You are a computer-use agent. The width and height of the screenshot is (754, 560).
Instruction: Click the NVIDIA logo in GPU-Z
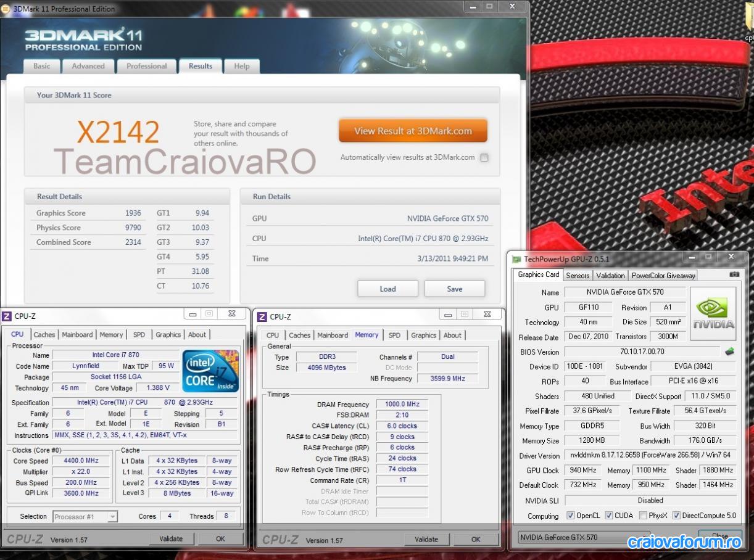(x=713, y=313)
